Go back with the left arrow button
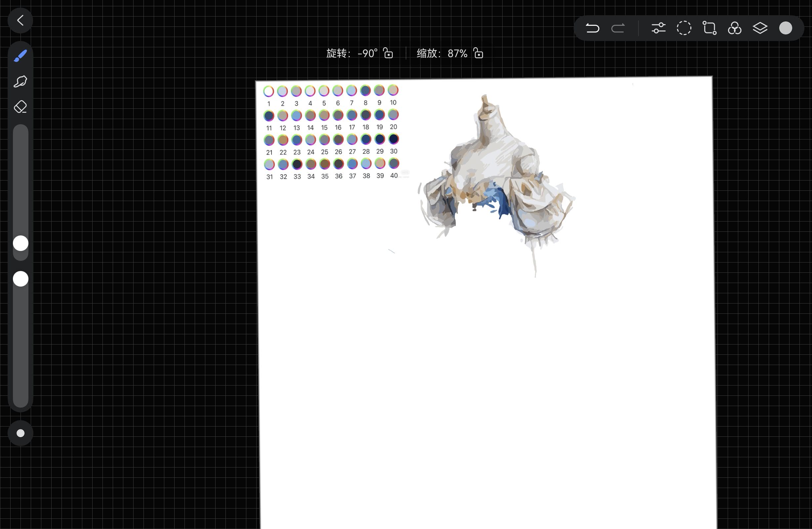 (20, 20)
